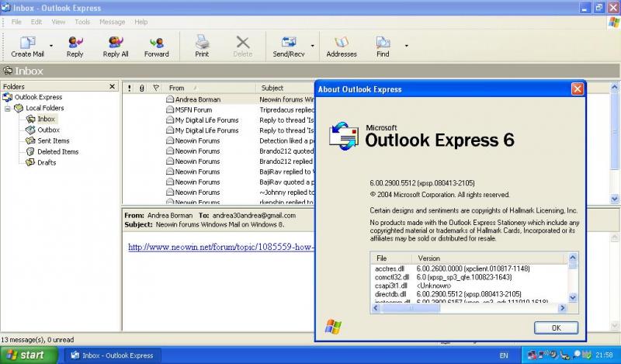Image resolution: width=621 pixels, height=364 pixels.
Task: Click the Windows Start button
Action: tap(29, 355)
